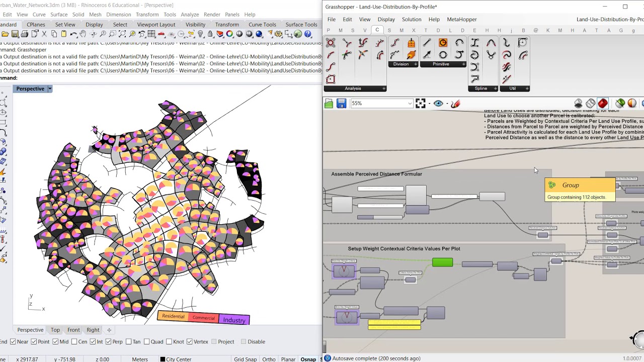
Task: Click the Print icon in Rhino toolbar
Action: point(25,34)
